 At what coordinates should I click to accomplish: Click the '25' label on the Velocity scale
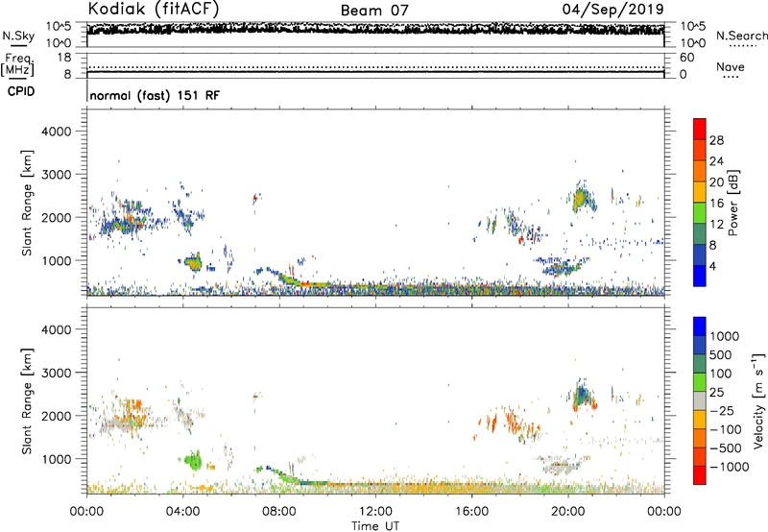point(718,392)
